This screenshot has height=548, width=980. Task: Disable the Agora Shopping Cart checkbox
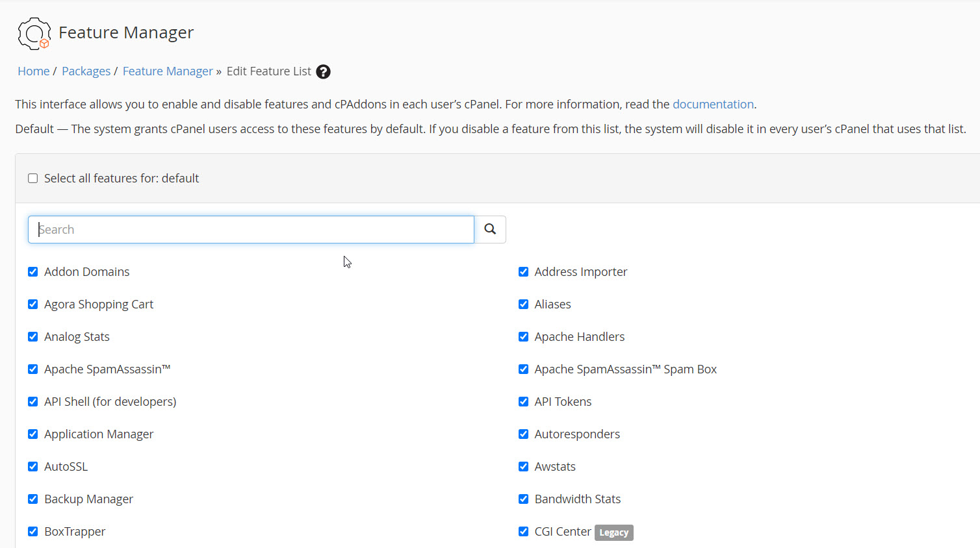[33, 305]
